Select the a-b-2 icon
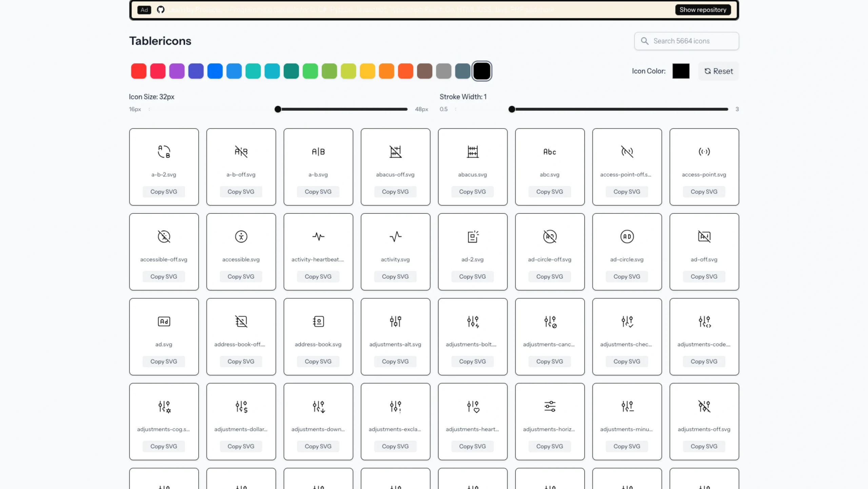868x489 pixels. pyautogui.click(x=164, y=152)
